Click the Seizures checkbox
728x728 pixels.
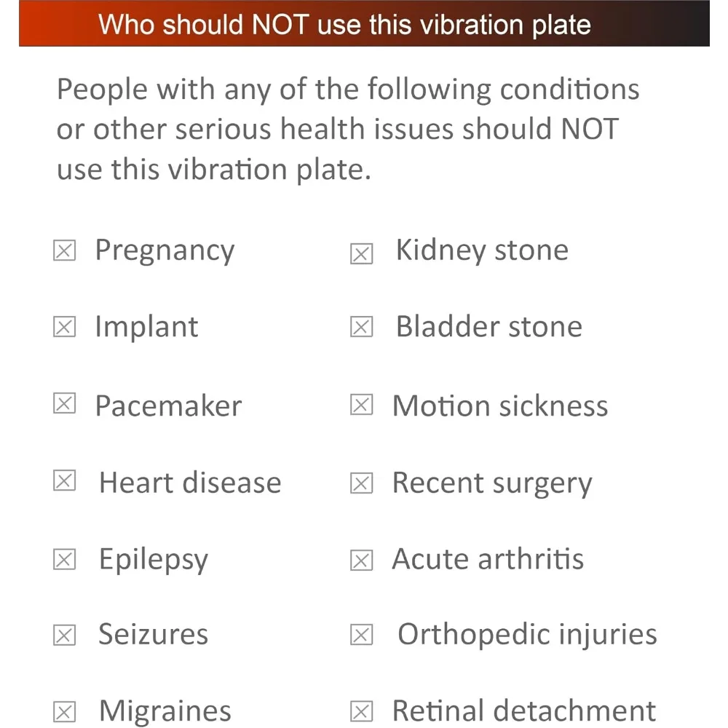(x=65, y=636)
